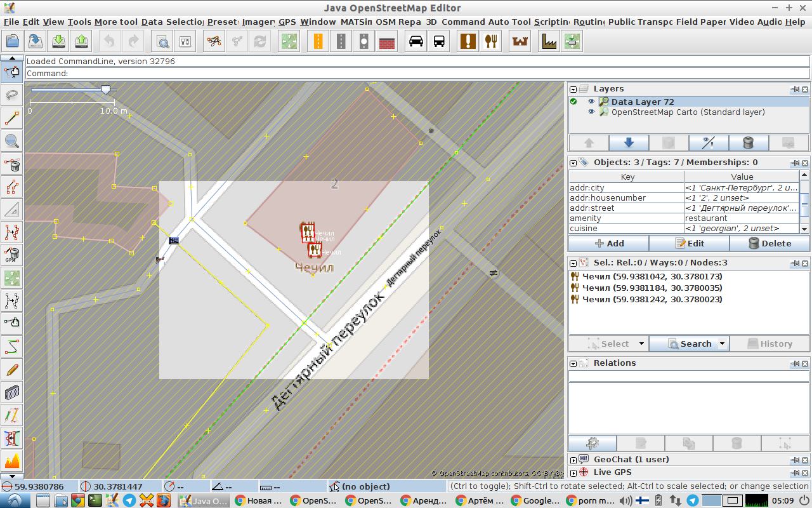Click the tags table scrollbar down arrow

(804, 229)
